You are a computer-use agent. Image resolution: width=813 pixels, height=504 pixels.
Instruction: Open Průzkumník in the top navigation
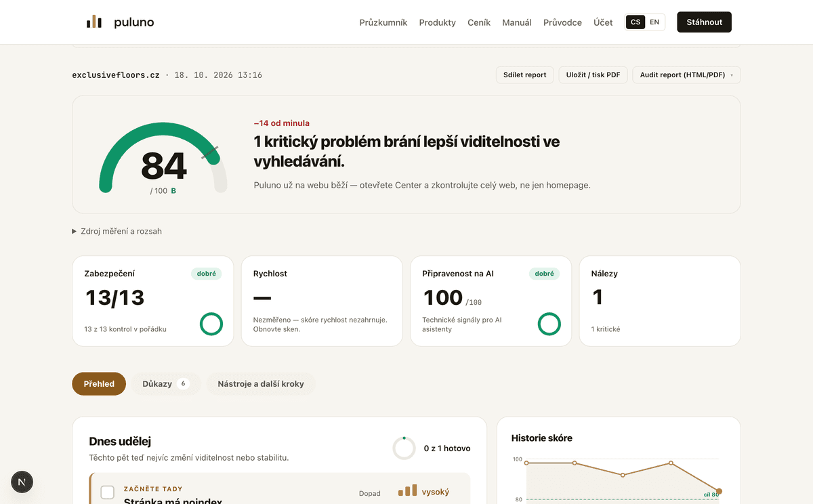tap(383, 22)
